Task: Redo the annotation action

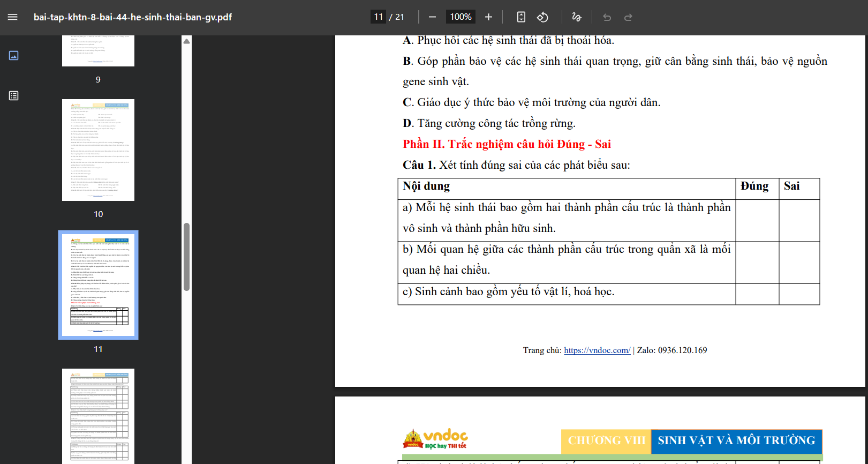Action: (628, 17)
